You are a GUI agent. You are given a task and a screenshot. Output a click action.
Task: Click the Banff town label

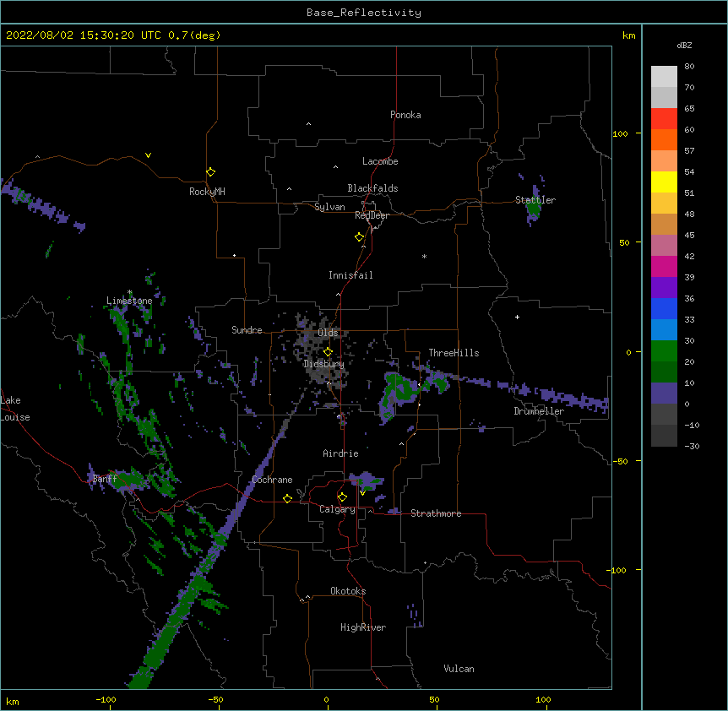[105, 479]
